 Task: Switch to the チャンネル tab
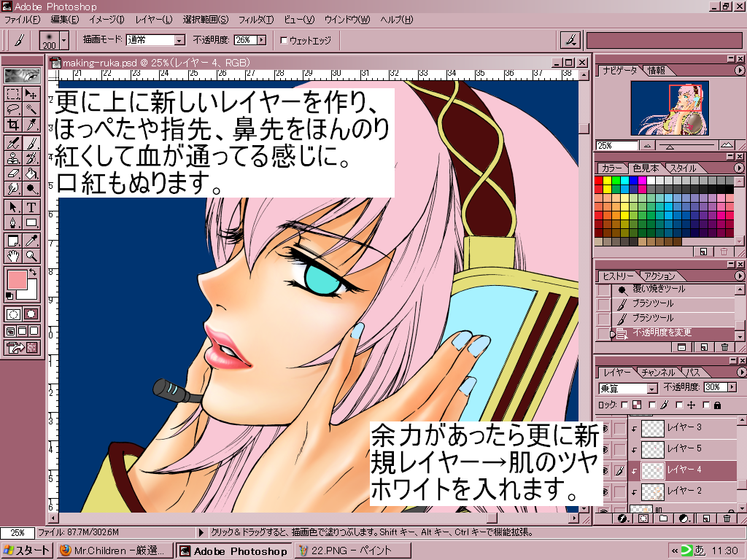point(658,373)
